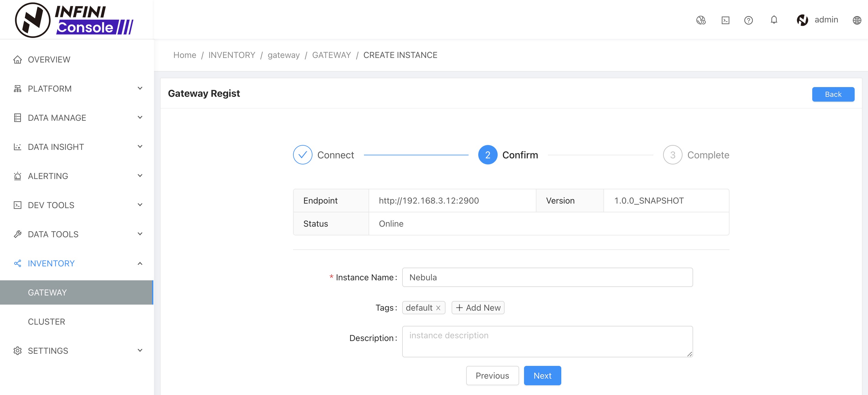Open the notifications bell
868x395 pixels.
[774, 19]
